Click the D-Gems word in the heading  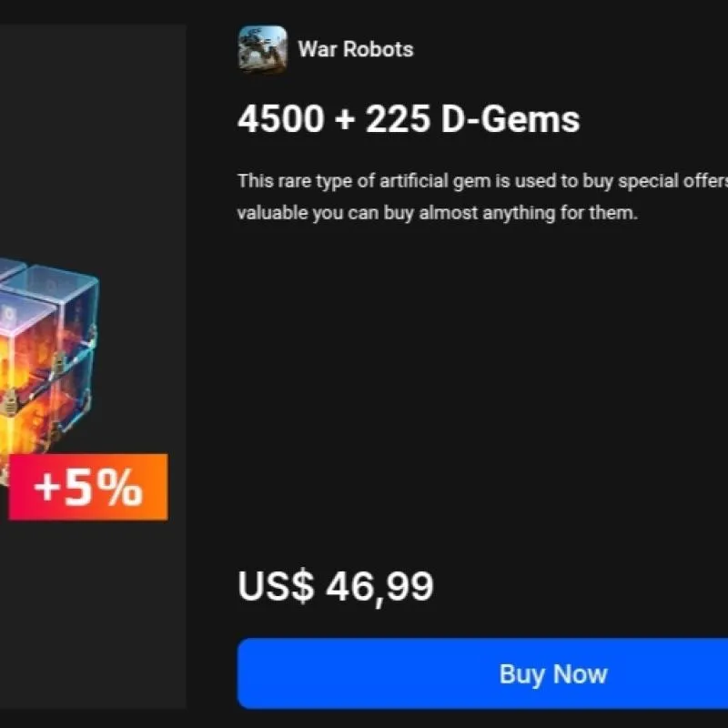[511, 119]
